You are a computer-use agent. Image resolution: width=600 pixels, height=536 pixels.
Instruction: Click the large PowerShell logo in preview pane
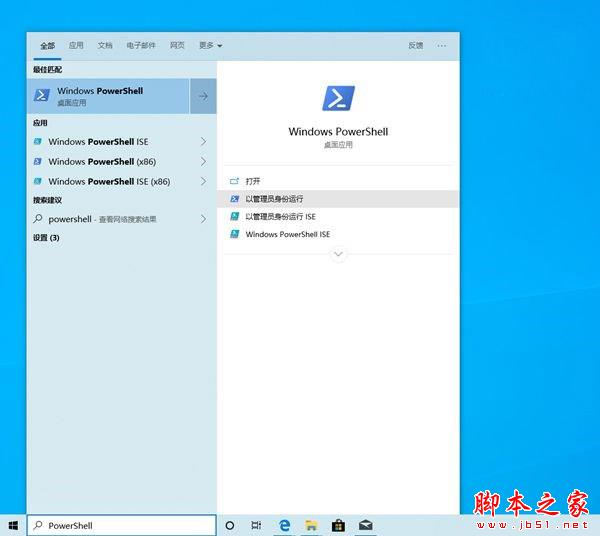pyautogui.click(x=338, y=98)
